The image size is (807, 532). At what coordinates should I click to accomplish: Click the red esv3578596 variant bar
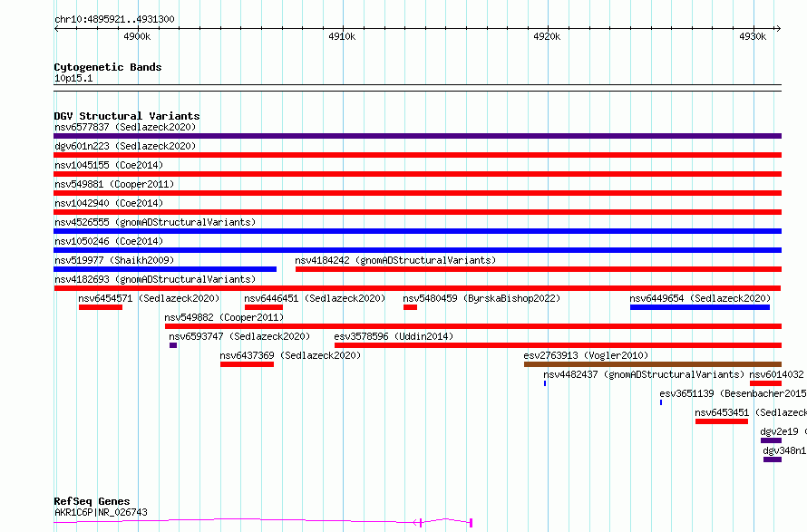tap(558, 345)
